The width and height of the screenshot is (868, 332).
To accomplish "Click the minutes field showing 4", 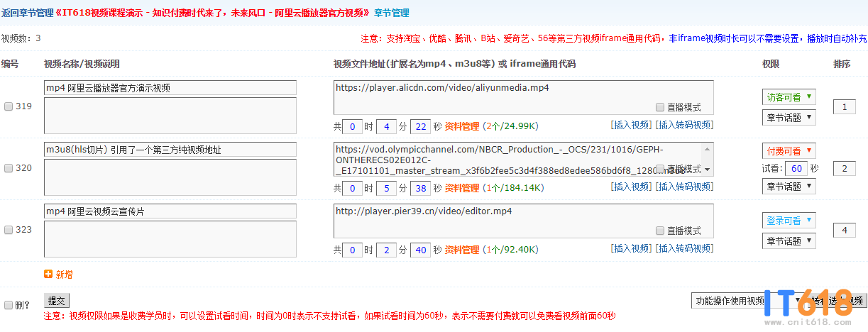I will click(x=386, y=127).
